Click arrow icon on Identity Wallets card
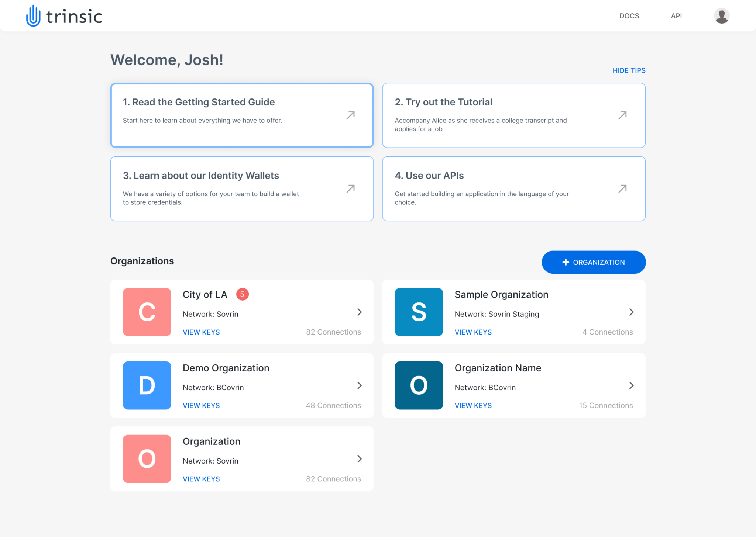This screenshot has width=756, height=537. 351,188
